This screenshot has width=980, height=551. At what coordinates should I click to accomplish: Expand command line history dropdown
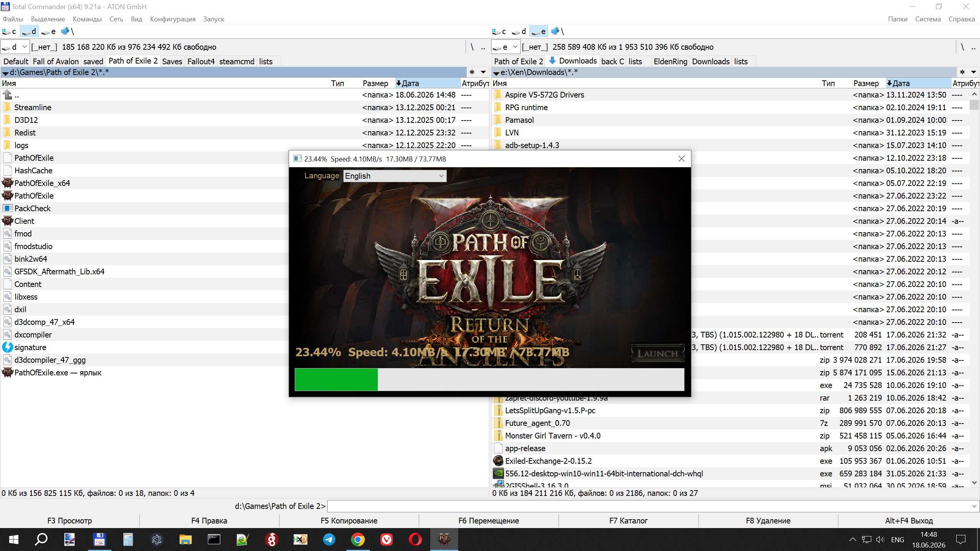point(974,506)
